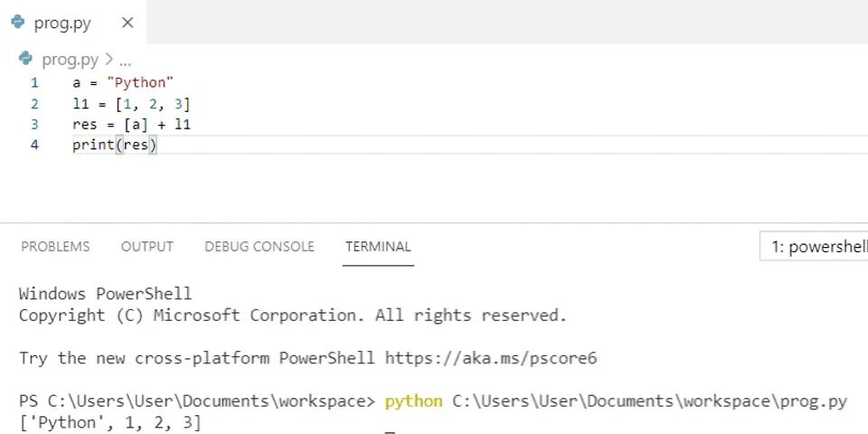Click the Python icon on the prog.py tab
The height and width of the screenshot is (434, 868).
[18, 23]
